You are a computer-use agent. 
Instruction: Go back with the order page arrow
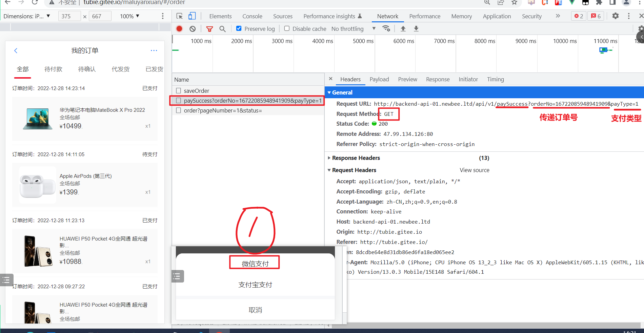pyautogui.click(x=16, y=50)
